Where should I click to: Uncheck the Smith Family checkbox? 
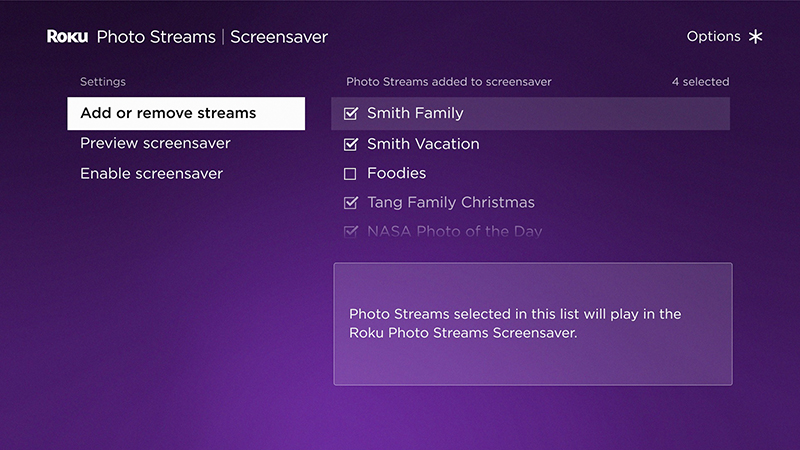click(x=350, y=114)
